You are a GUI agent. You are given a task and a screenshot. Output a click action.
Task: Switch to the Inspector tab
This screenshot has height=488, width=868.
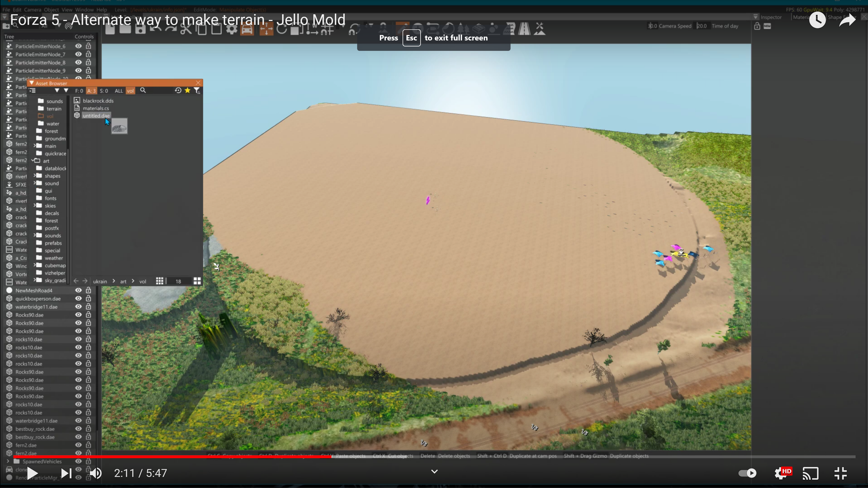pos(771,17)
